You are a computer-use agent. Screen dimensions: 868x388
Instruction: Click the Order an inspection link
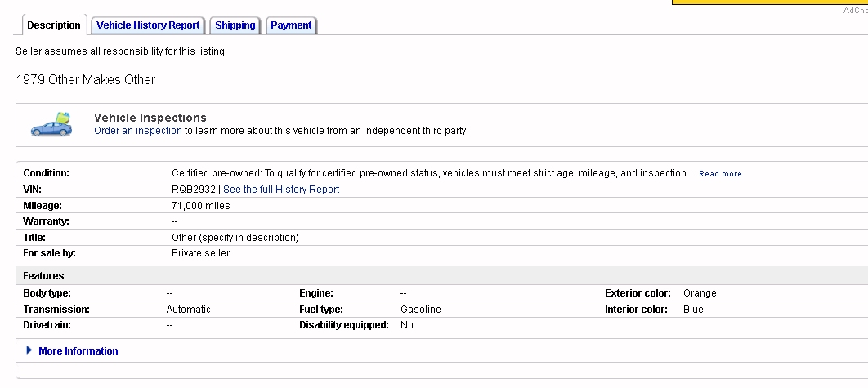138,131
